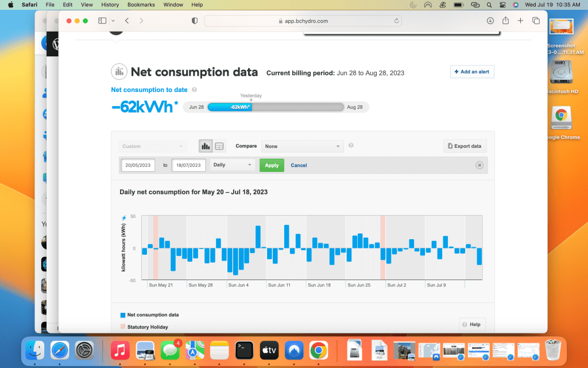Screen dimensions: 588x368
Task: Open the History menu
Action: 110,5
